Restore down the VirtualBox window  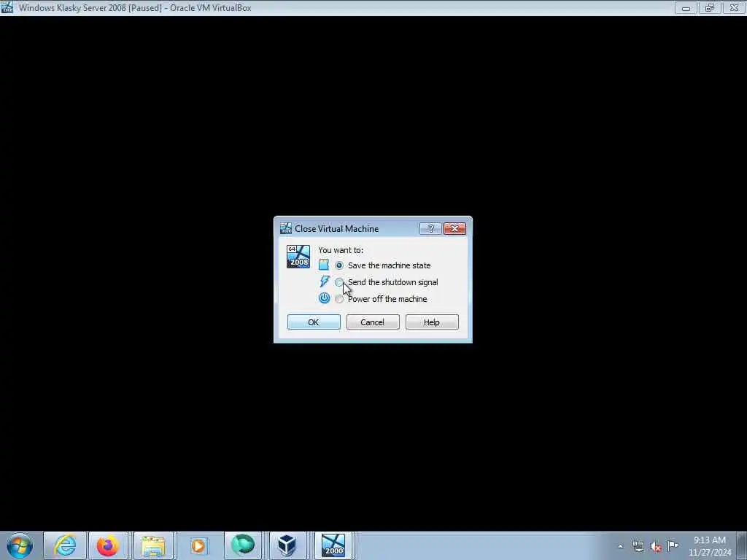click(x=710, y=7)
